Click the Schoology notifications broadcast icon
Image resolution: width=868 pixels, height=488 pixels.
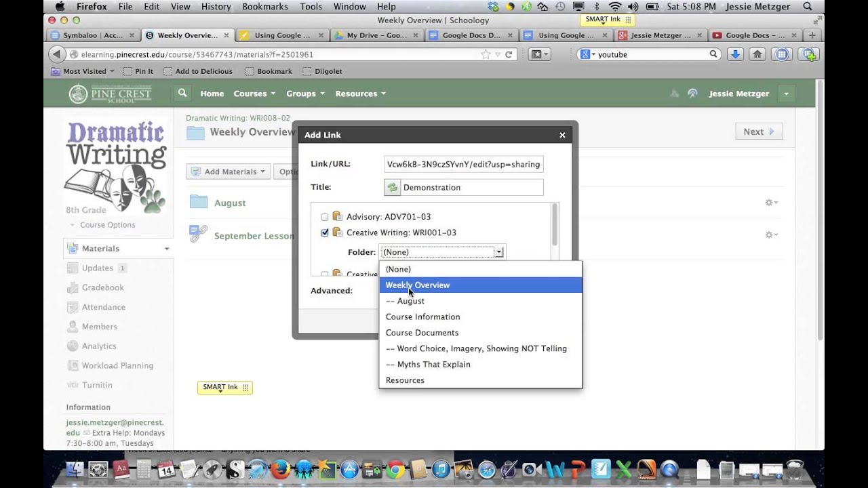(692, 94)
